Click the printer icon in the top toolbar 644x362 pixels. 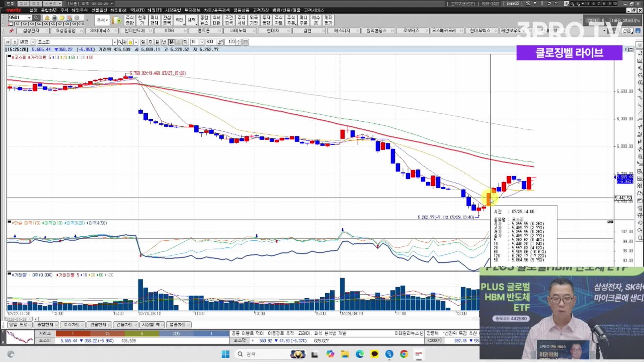pos(55,17)
